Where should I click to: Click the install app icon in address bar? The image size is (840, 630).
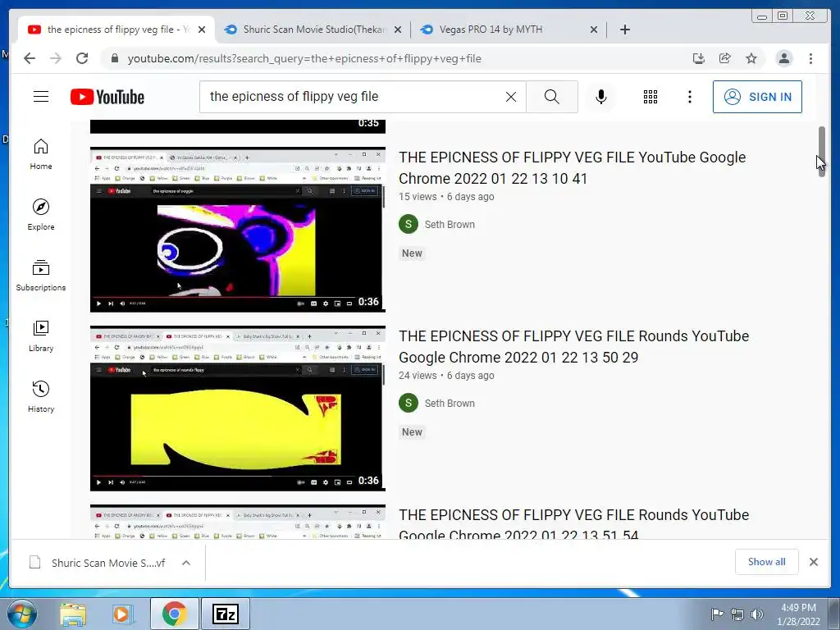699,58
